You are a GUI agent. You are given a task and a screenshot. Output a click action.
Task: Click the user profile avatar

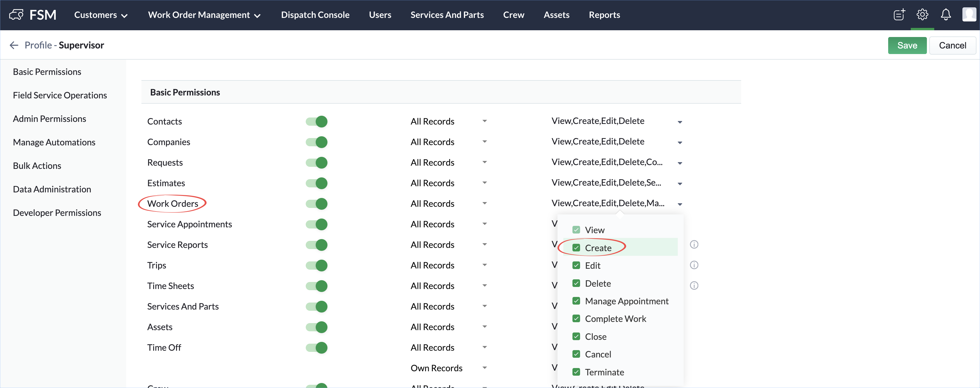point(969,15)
